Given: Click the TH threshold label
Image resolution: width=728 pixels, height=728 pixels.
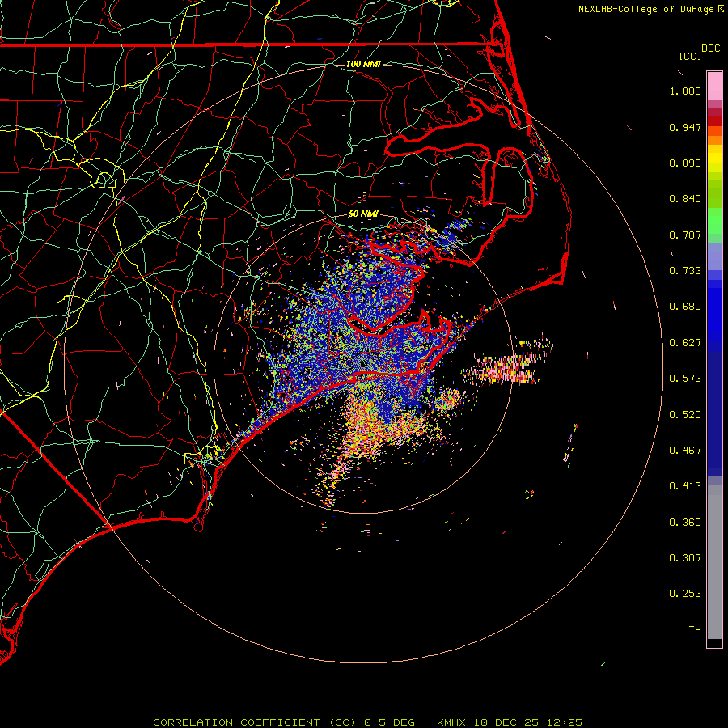Looking at the screenshot, I should [x=695, y=630].
